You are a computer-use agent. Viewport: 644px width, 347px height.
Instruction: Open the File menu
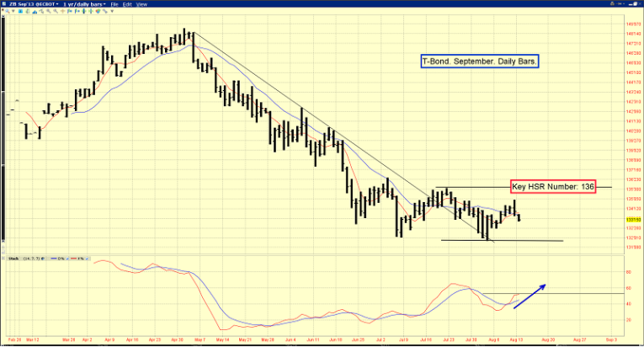(114, 4)
